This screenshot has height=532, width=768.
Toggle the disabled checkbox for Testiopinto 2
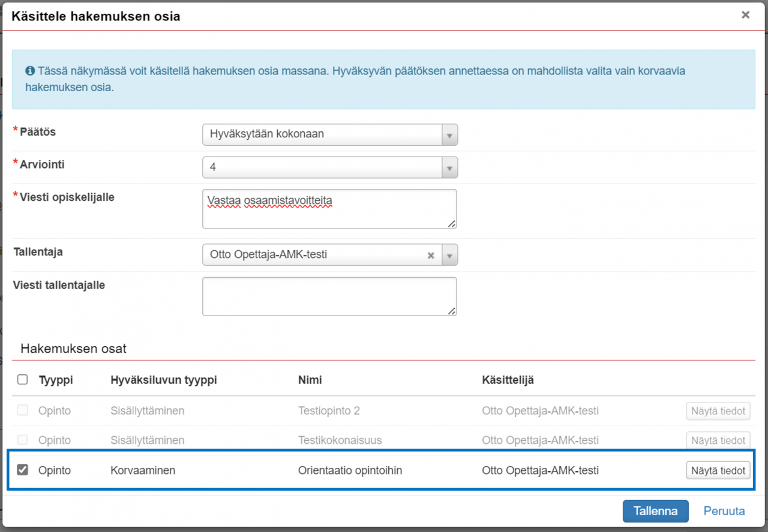point(22,411)
